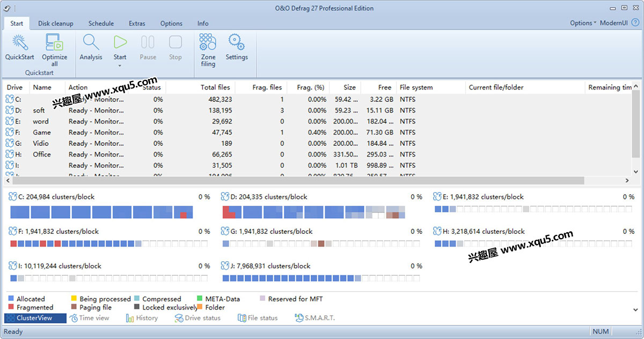644x339 pixels.
Task: Click Allocated blue legend swatch
Action: [x=11, y=299]
